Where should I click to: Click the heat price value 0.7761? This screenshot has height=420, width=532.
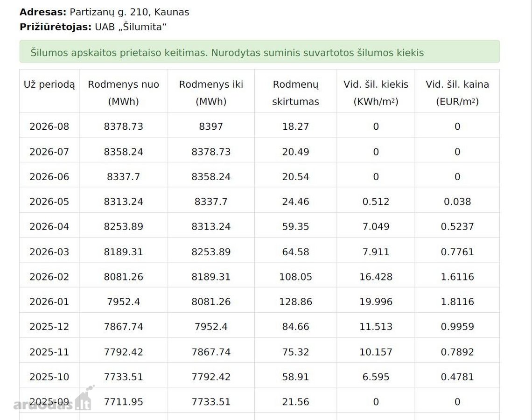click(457, 252)
